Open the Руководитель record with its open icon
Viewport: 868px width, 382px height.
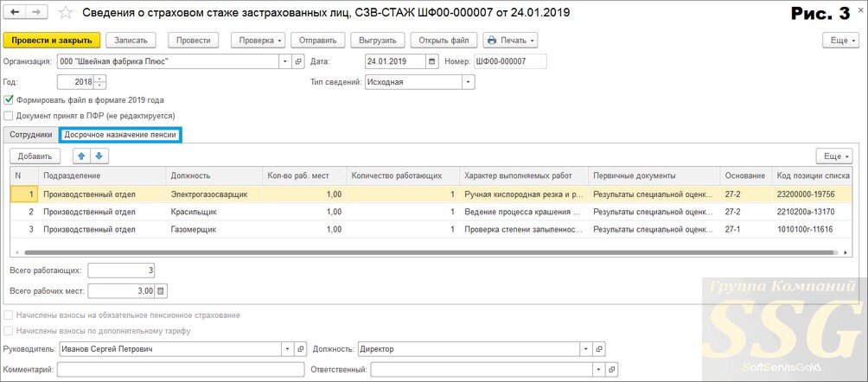[x=301, y=349]
